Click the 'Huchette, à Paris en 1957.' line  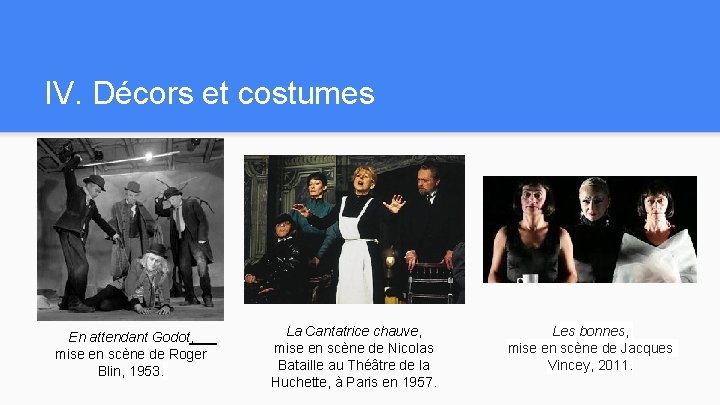pos(354,382)
